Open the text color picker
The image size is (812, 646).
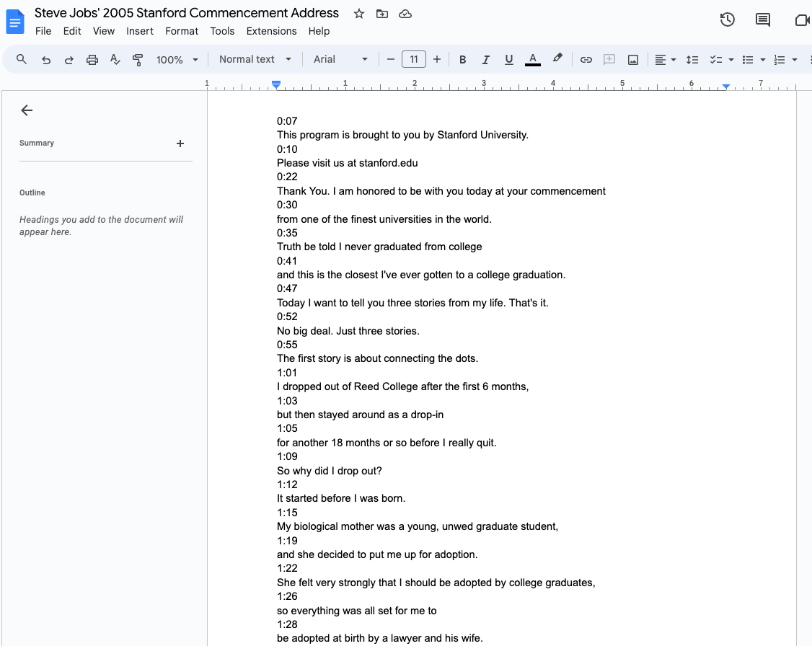pyautogui.click(x=533, y=60)
